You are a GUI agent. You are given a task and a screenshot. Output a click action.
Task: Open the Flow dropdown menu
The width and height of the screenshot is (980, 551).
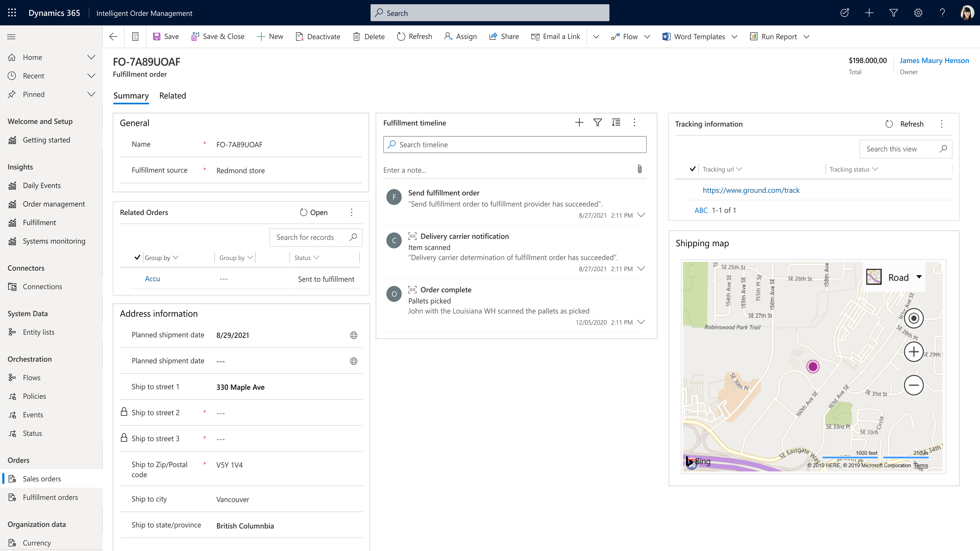[x=647, y=36]
